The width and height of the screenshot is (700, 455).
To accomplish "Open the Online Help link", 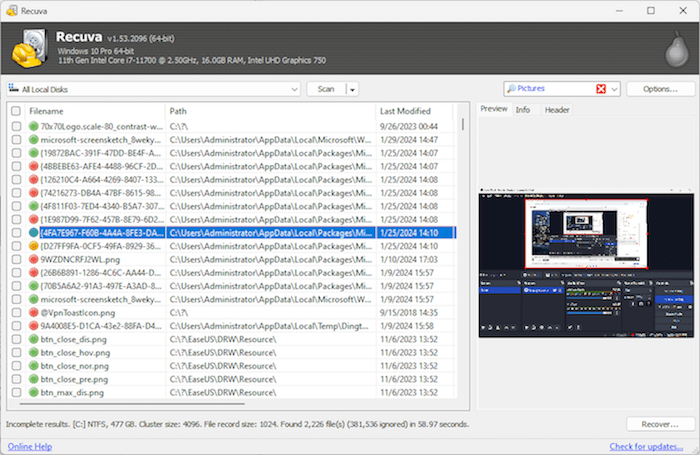I will [x=29, y=447].
